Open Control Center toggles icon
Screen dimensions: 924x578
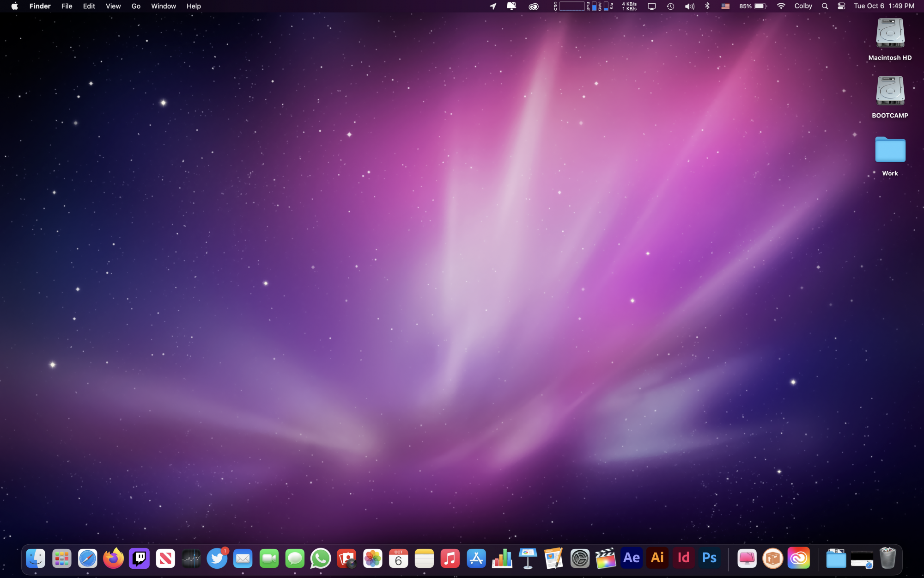(x=841, y=6)
